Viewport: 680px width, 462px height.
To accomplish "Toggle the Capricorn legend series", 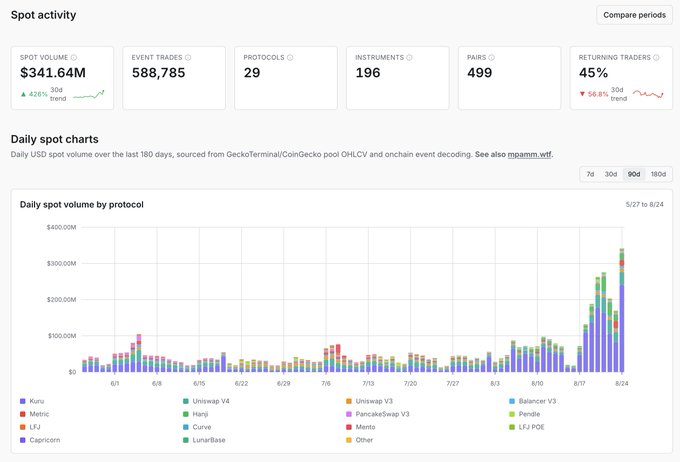I will (40, 440).
